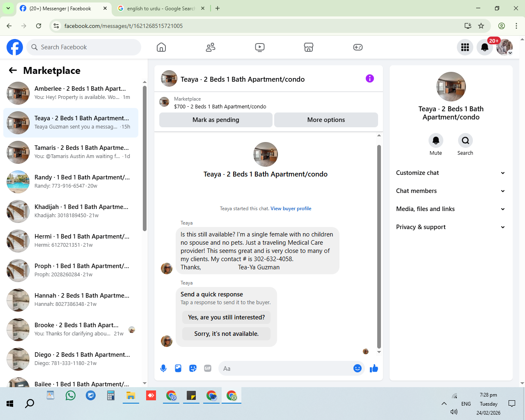Open Windows Start menu
This screenshot has height=420, width=525.
pos(10,404)
